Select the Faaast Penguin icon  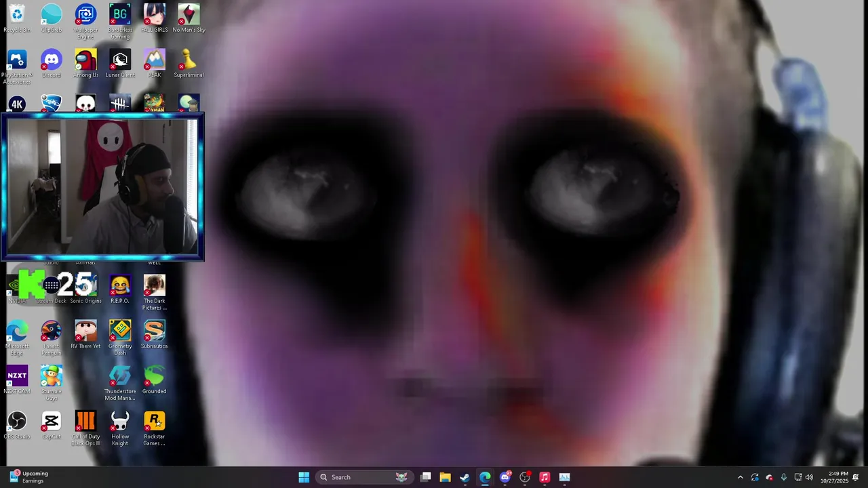[52, 338]
